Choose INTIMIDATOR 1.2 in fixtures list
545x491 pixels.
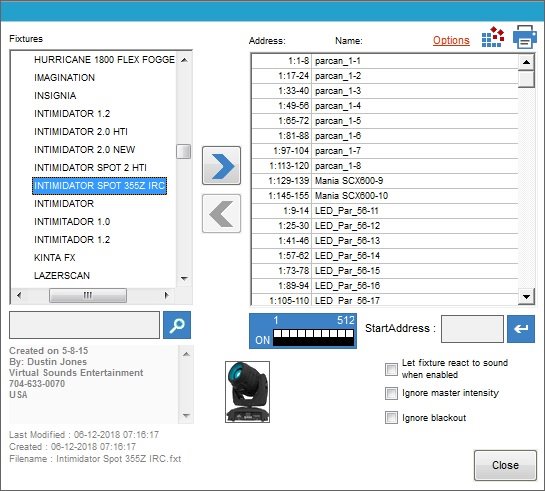tap(72, 114)
